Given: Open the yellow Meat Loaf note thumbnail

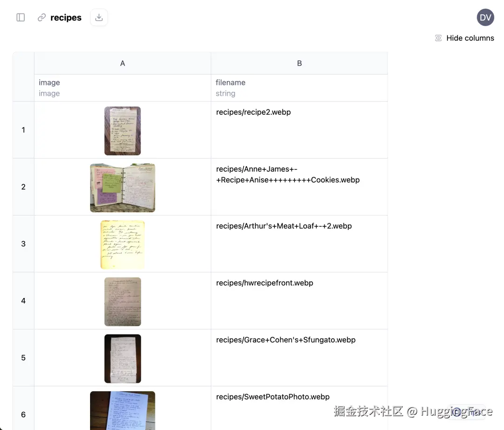Looking at the screenshot, I should [x=122, y=244].
